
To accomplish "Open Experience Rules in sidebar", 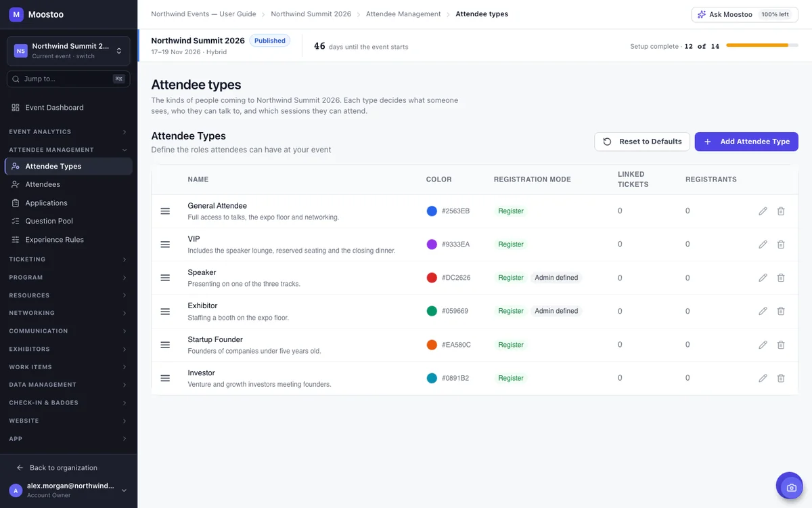I will click(68, 239).
